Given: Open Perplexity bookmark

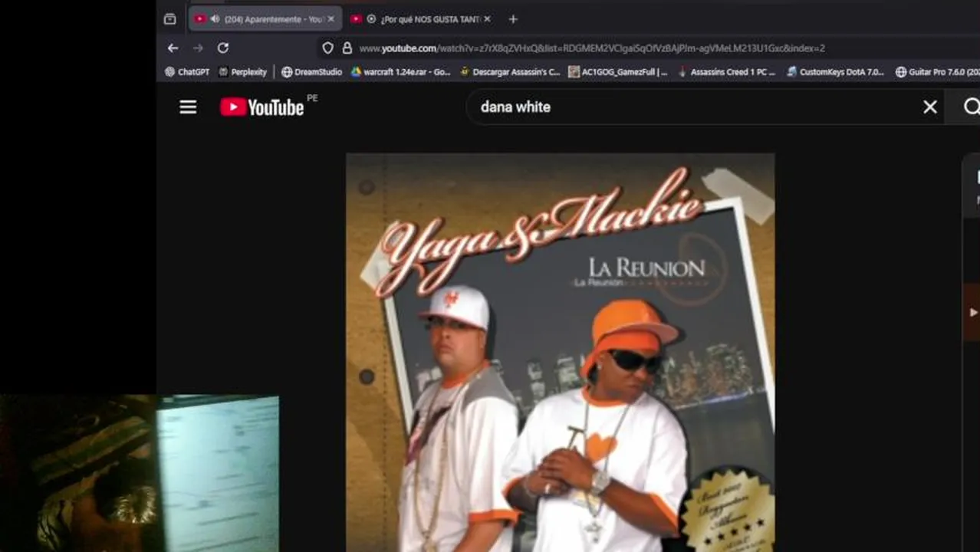Looking at the screenshot, I should (x=242, y=72).
